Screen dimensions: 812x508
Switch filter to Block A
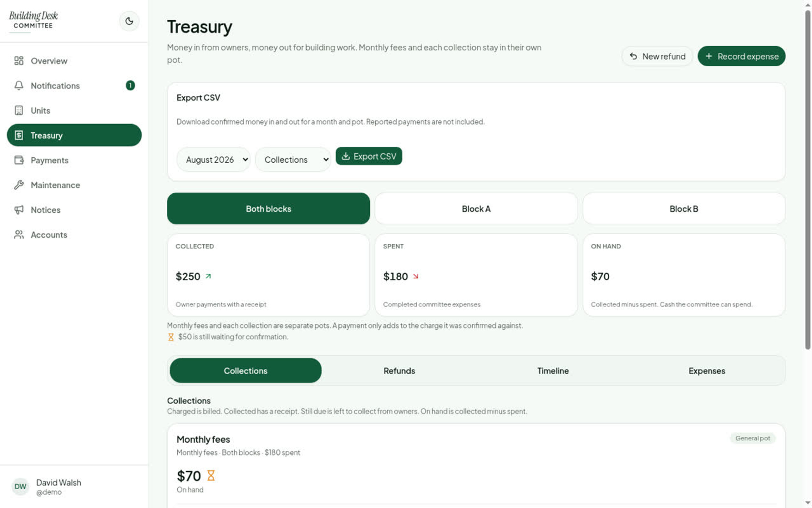476,208
